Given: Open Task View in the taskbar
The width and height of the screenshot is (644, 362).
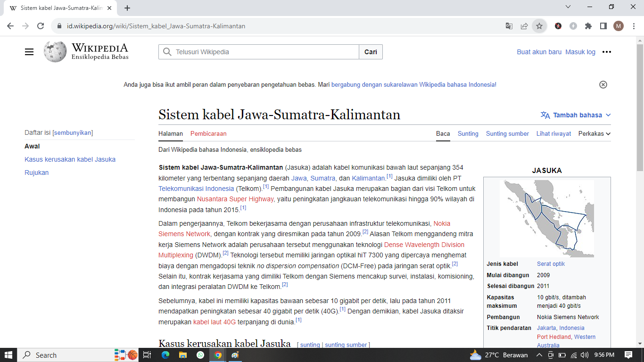Looking at the screenshot, I should pyautogui.click(x=147, y=355).
